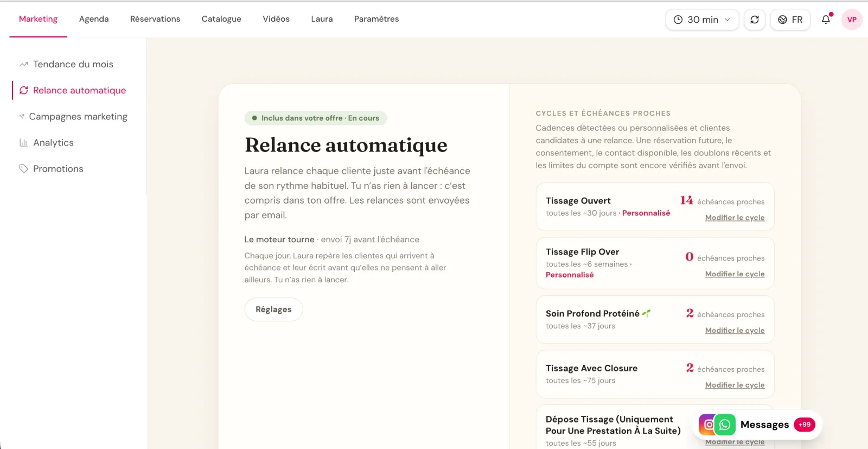The image size is (868, 449).
Task: Go to the Paramètres tab
Action: coord(376,19)
